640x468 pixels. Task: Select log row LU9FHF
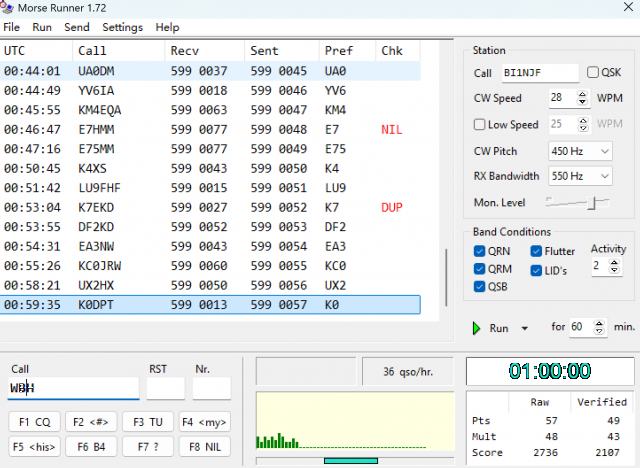tap(210, 188)
